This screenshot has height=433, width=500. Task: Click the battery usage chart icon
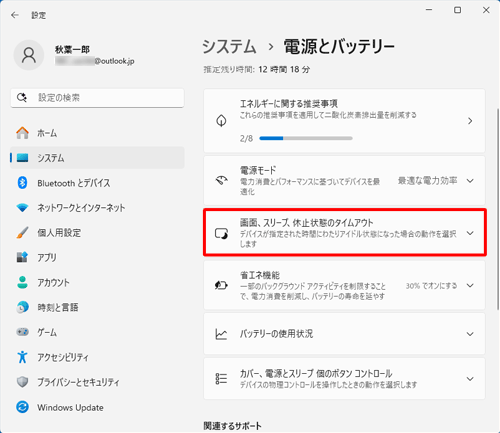coord(221,334)
